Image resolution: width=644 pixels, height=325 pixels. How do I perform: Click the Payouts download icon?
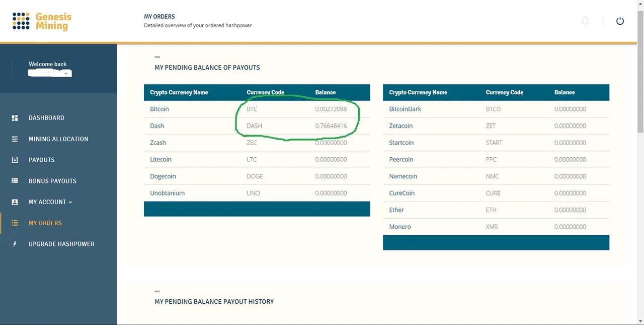[15, 160]
